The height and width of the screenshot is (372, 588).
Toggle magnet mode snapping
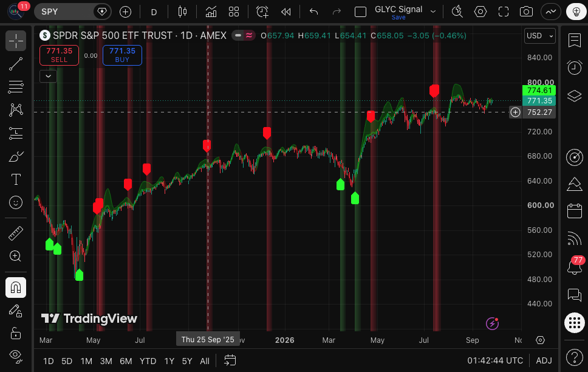16,288
